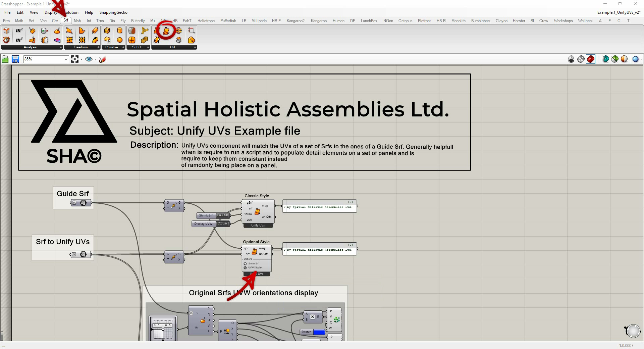Open file with the green folder icon
Image resolution: width=644 pixels, height=349 pixels.
click(x=5, y=59)
